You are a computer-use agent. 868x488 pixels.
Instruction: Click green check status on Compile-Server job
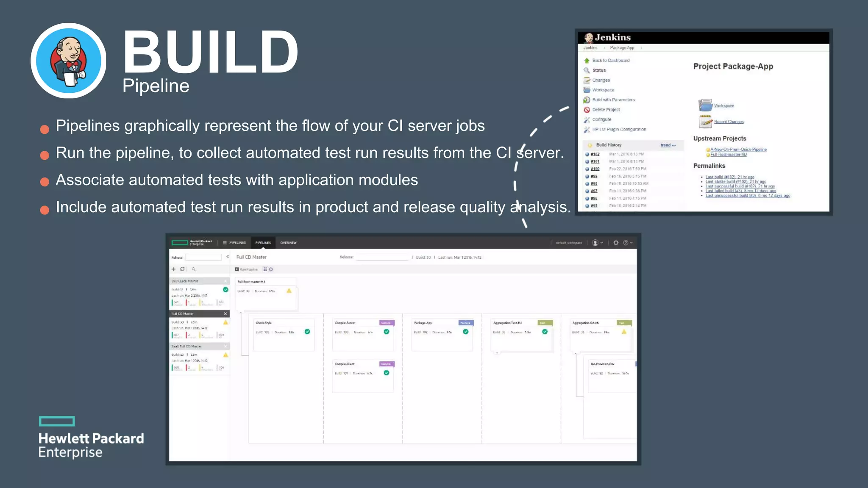(x=387, y=332)
